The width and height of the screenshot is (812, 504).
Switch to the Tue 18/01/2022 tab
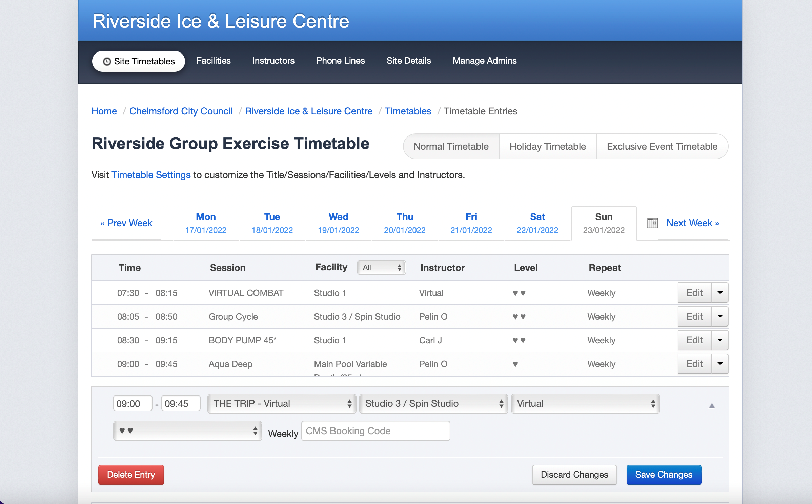click(272, 223)
